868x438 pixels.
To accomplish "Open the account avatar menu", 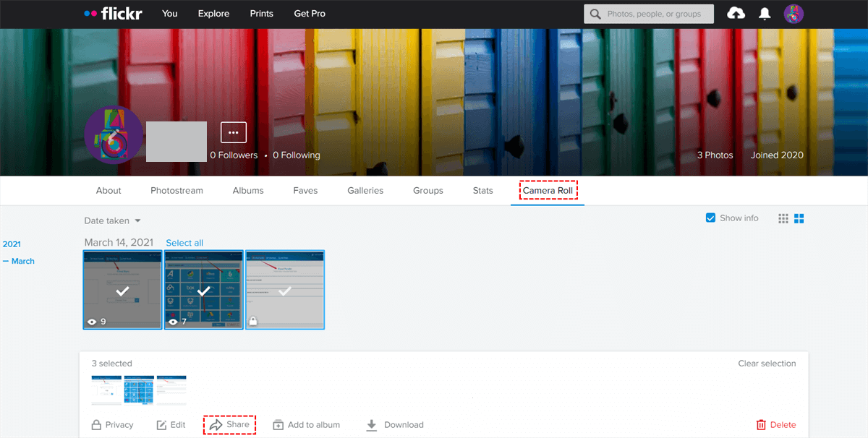I will tap(793, 14).
